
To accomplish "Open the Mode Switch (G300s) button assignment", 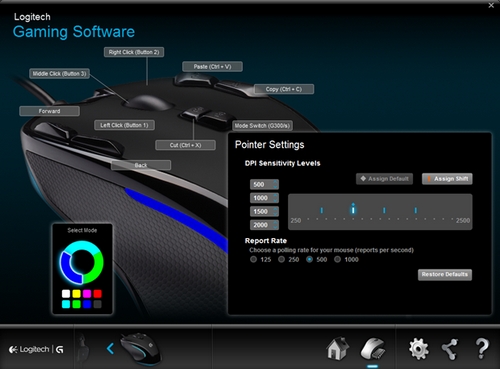I will tap(262, 126).
